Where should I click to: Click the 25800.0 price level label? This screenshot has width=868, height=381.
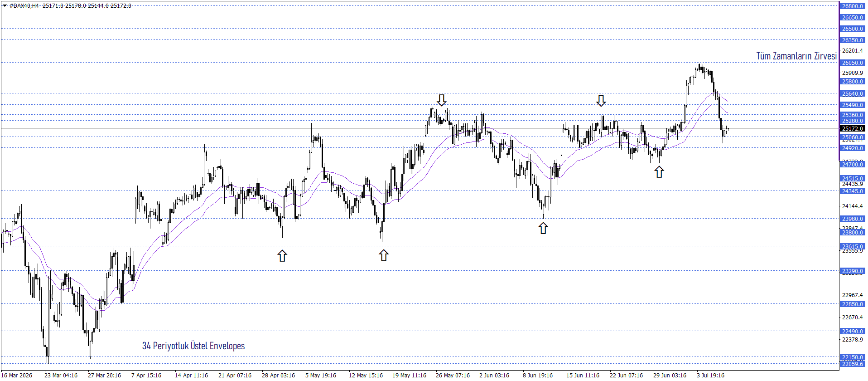[x=852, y=82]
